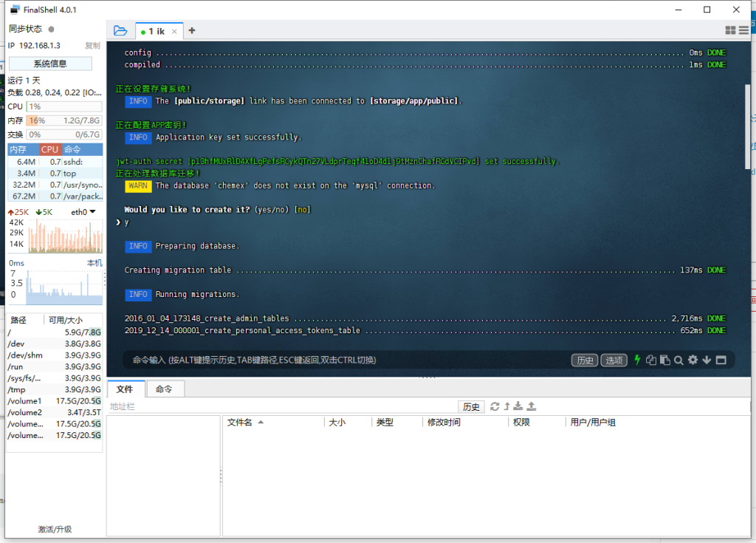Open command history 历史 in terminal bar
The width and height of the screenshot is (756, 543).
click(585, 361)
